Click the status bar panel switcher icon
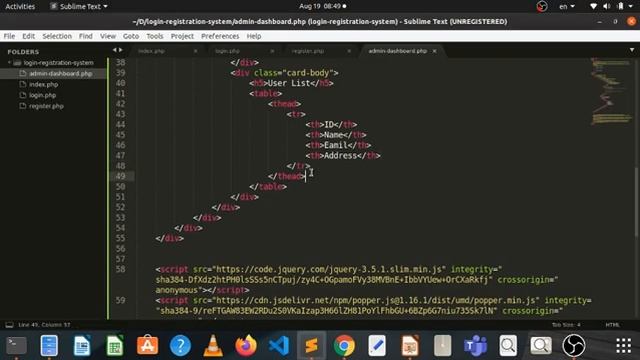 pyautogui.click(x=9, y=325)
